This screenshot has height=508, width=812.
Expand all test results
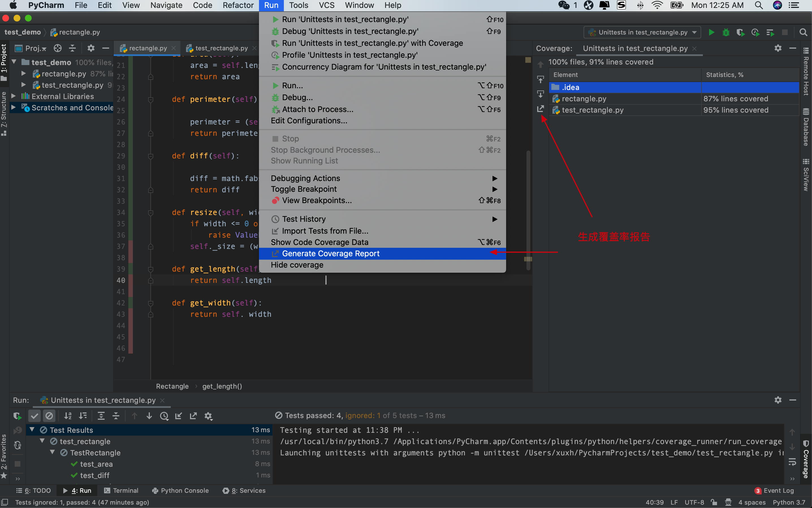[x=101, y=416]
